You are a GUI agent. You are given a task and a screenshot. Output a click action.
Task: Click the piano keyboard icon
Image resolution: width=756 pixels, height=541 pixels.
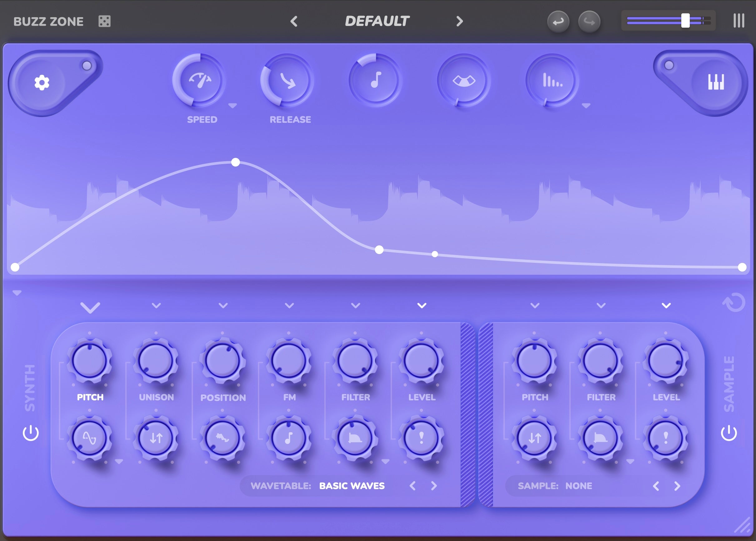(x=716, y=82)
